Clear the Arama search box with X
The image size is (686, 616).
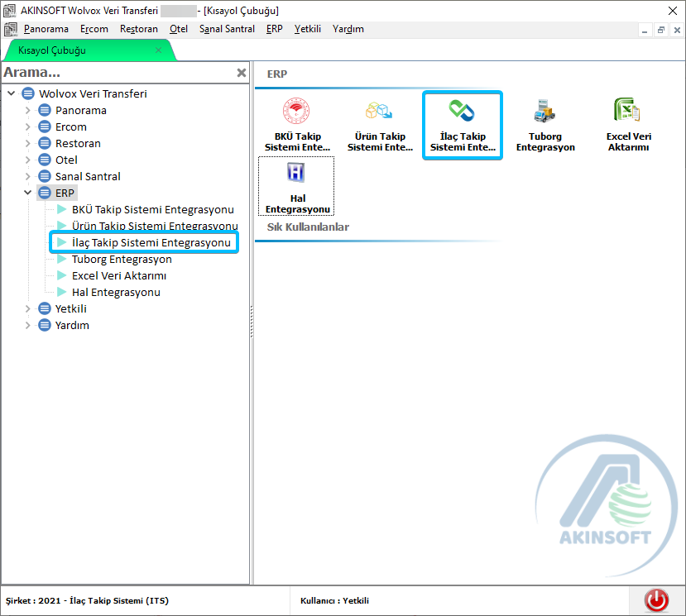pyautogui.click(x=241, y=73)
